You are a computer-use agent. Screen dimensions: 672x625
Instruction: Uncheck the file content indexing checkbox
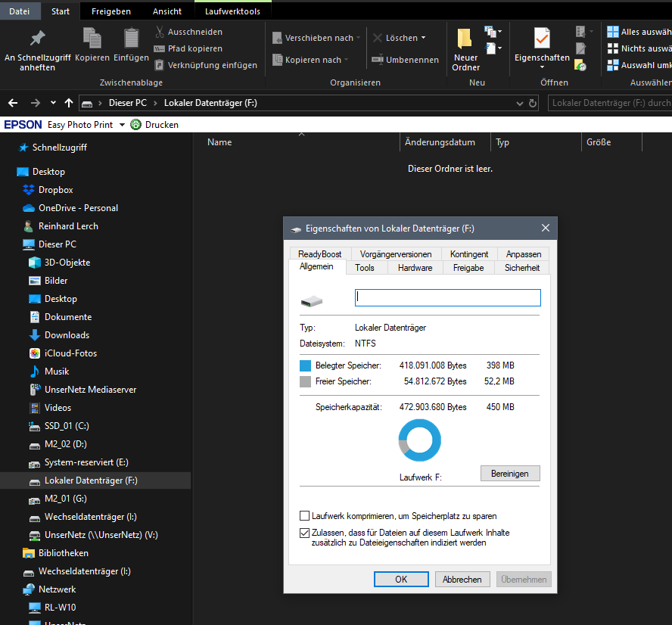click(x=304, y=533)
